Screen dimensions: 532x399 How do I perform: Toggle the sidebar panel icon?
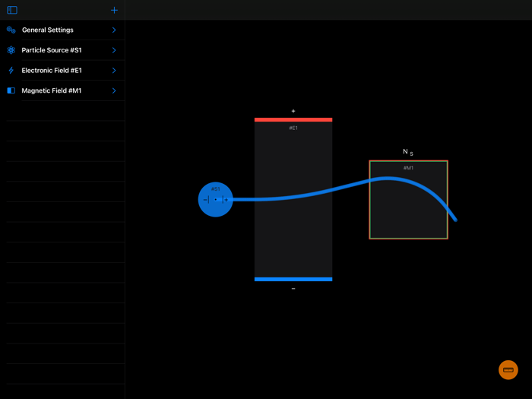[x=12, y=10]
